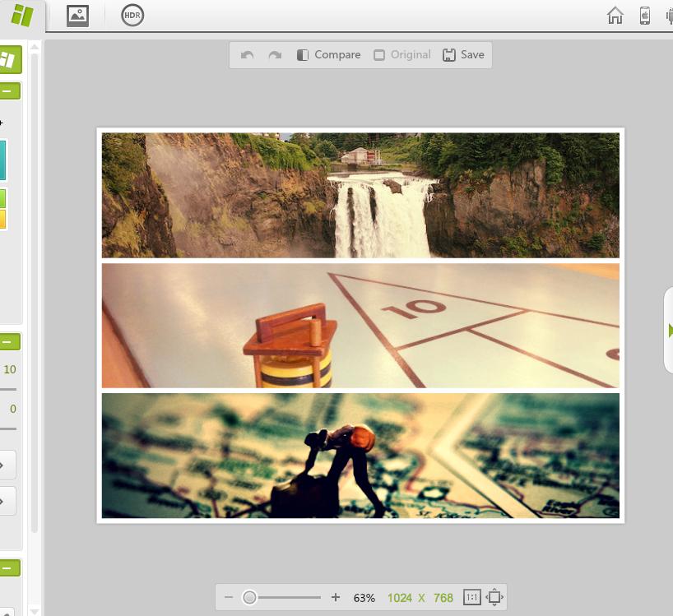Select the waterfall photo in the collage
The width and height of the screenshot is (673, 616).
pyautogui.click(x=360, y=195)
